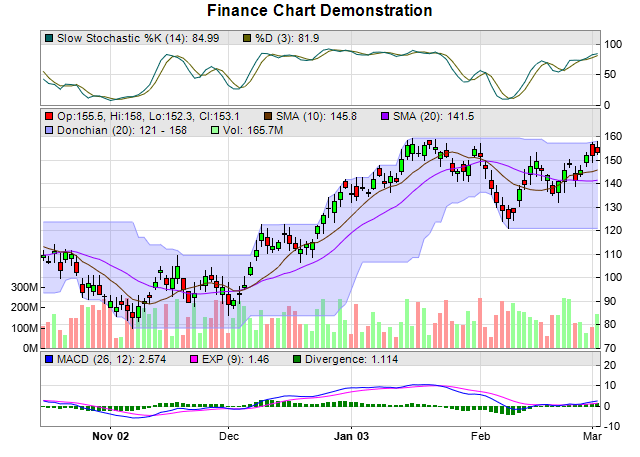Click the Mar label on the time axis
The width and height of the screenshot is (640, 457).
click(592, 436)
